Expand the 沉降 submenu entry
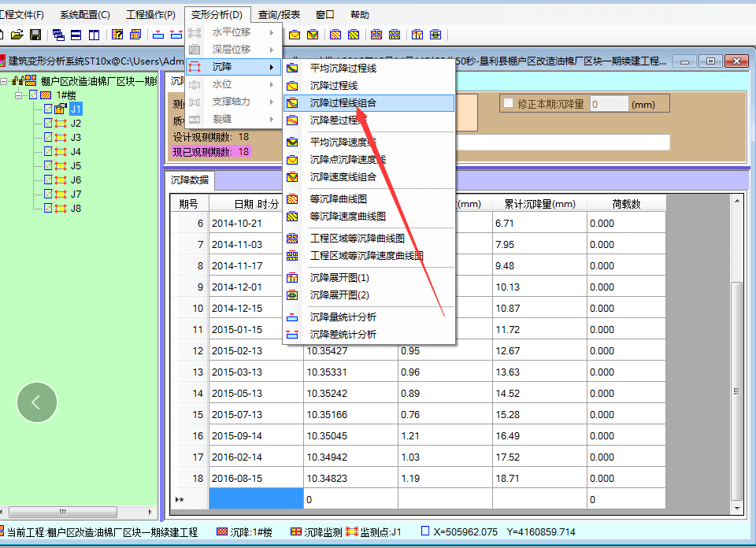The width and height of the screenshot is (756, 548). [x=233, y=67]
